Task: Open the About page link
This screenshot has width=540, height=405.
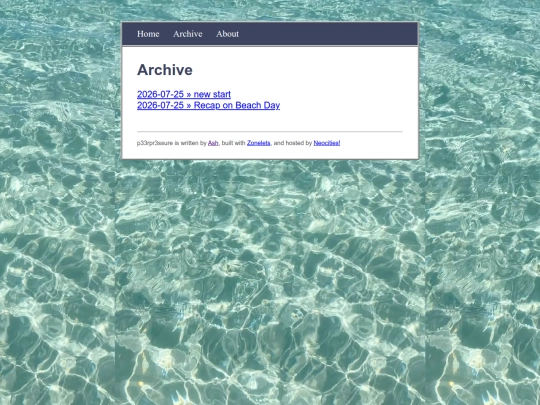Action: 227,34
